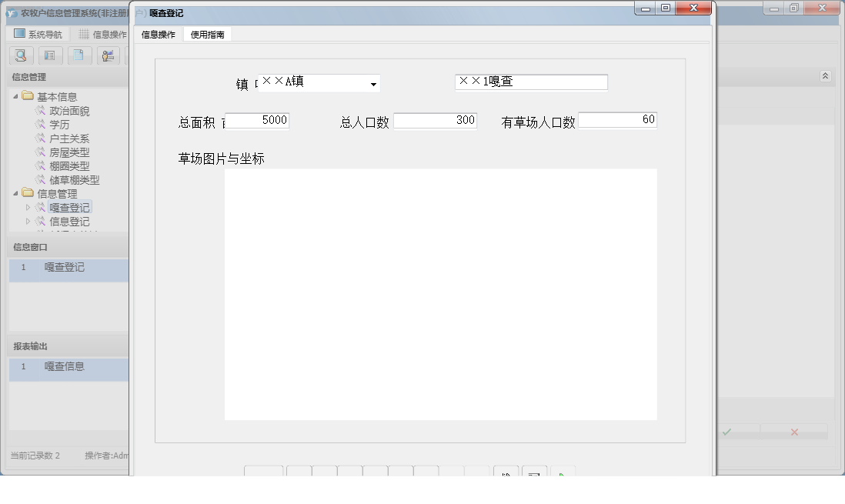Select the search toolbar icon

tap(21, 55)
